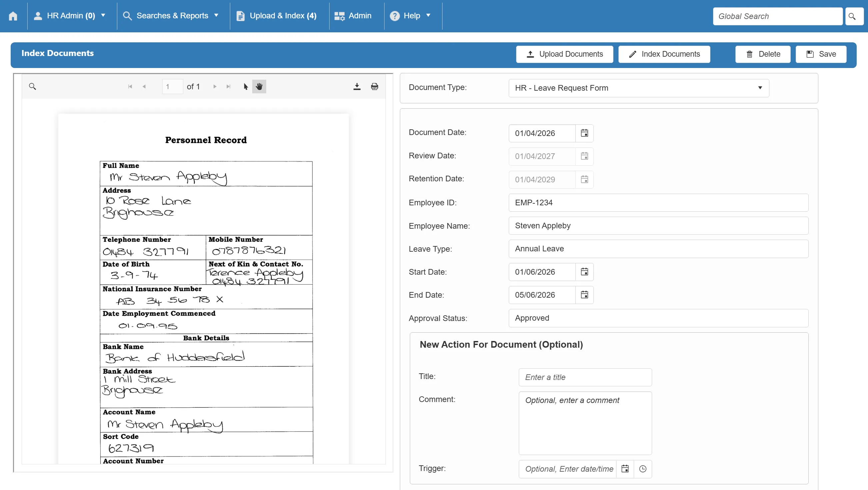Image resolution: width=868 pixels, height=490 pixels.
Task: Open the Help menu
Action: (x=411, y=16)
